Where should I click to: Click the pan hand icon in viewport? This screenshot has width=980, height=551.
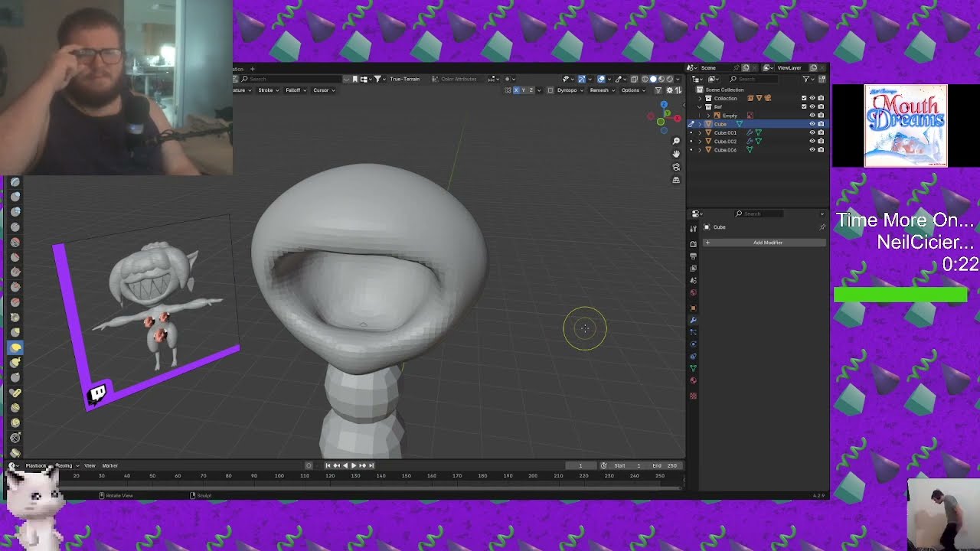676,154
